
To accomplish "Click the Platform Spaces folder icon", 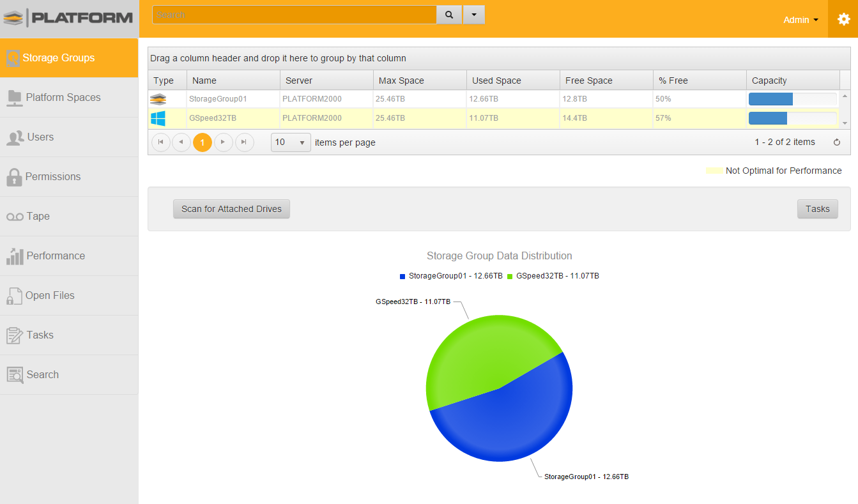I will tap(14, 98).
